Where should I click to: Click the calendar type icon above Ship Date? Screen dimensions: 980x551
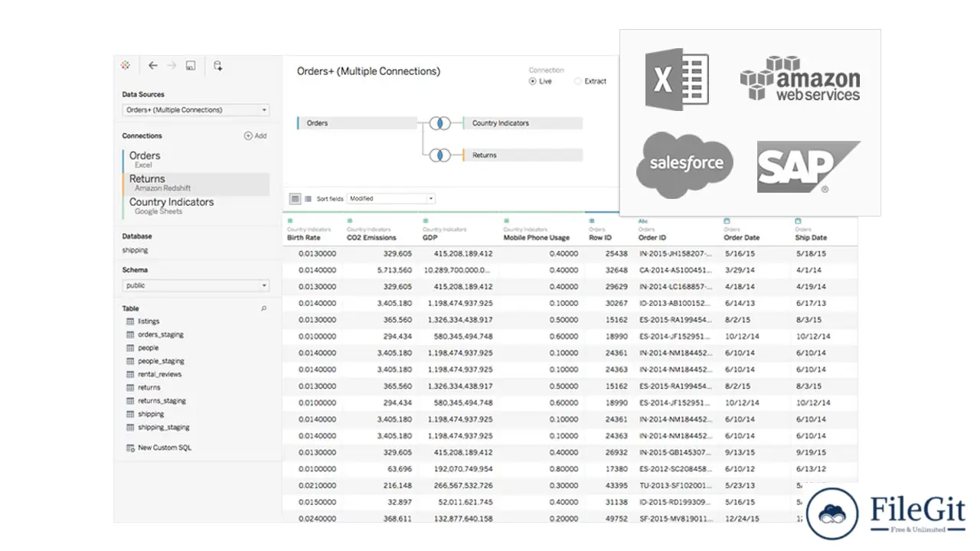(x=798, y=220)
